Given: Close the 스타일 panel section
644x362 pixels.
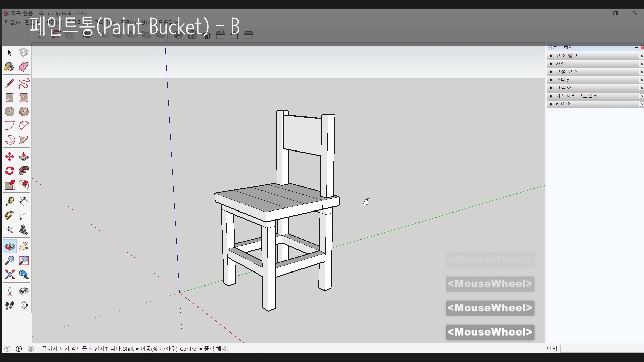Looking at the screenshot, I should [x=642, y=80].
